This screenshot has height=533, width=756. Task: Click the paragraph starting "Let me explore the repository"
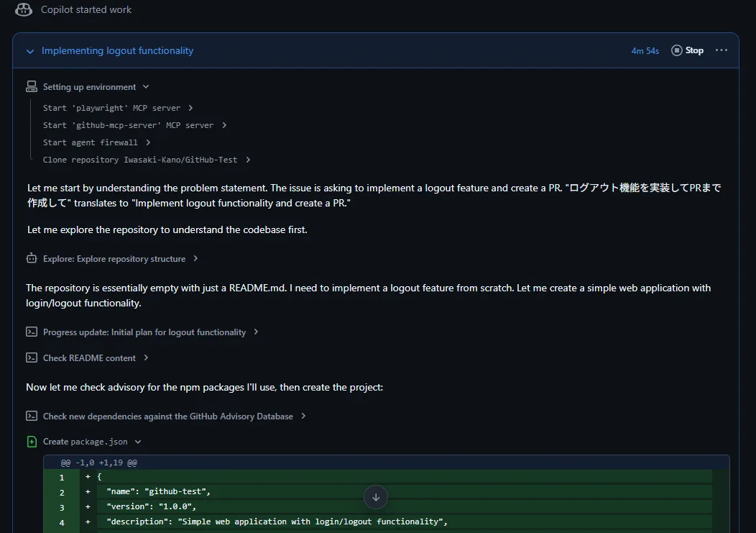pos(167,229)
